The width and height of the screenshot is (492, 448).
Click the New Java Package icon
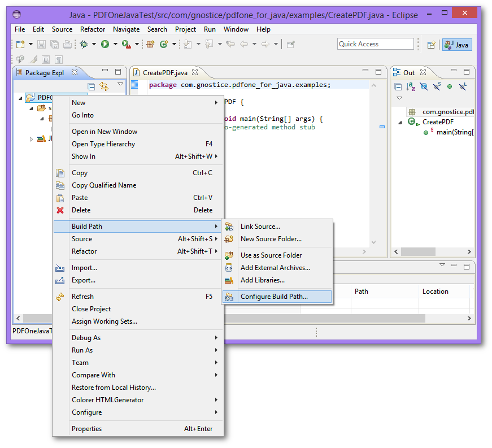click(x=151, y=44)
